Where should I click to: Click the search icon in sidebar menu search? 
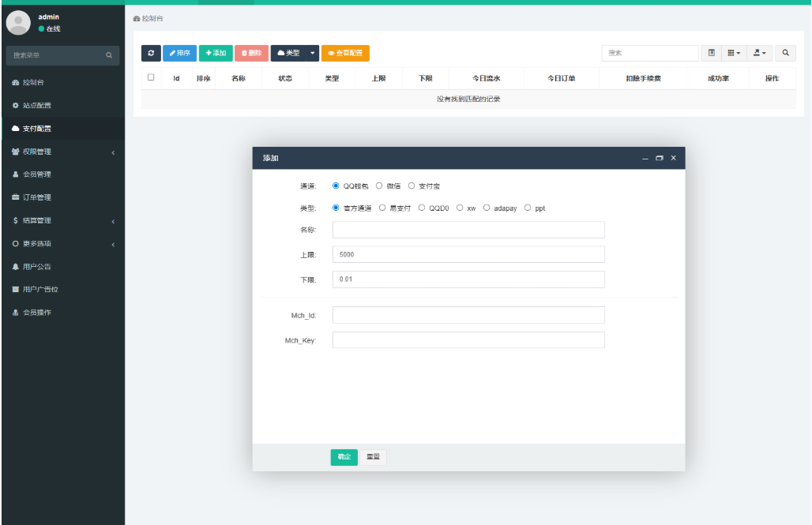(109, 55)
